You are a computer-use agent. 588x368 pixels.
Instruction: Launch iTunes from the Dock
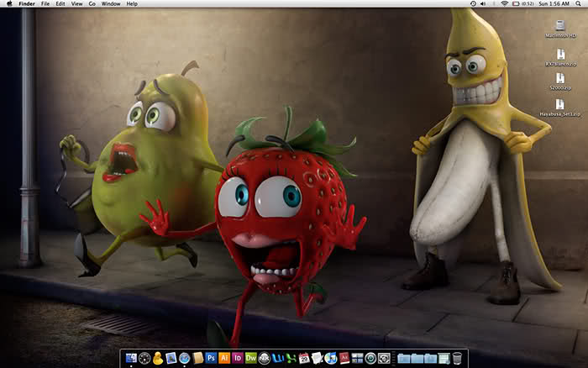331,358
